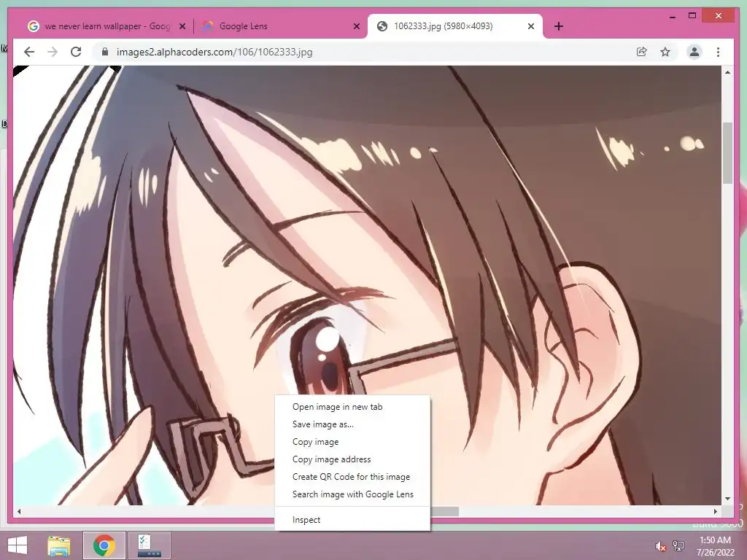Maximize the Chrome window
The width and height of the screenshot is (747, 560).
click(x=692, y=16)
